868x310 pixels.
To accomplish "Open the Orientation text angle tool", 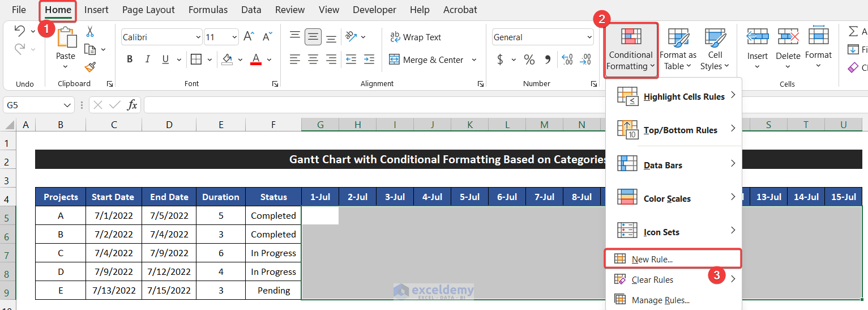I will tap(352, 37).
